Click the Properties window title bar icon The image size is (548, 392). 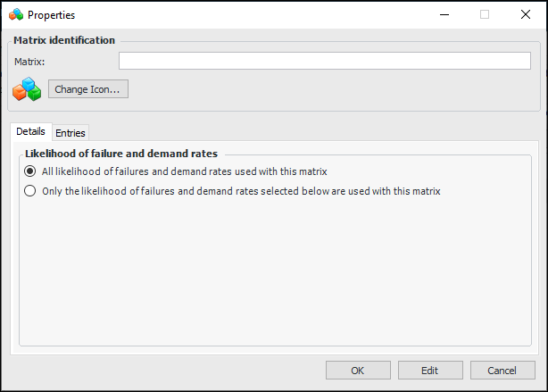[x=15, y=14]
